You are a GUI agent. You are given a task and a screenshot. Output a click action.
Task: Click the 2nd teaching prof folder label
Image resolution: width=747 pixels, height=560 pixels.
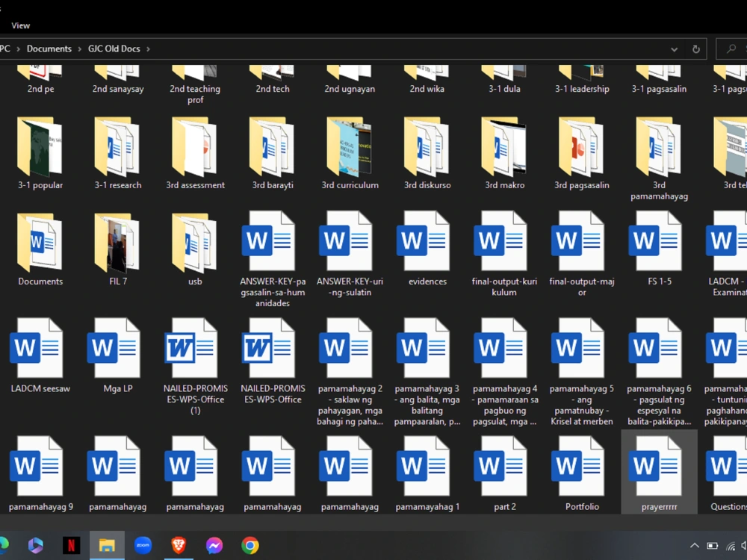[195, 94]
